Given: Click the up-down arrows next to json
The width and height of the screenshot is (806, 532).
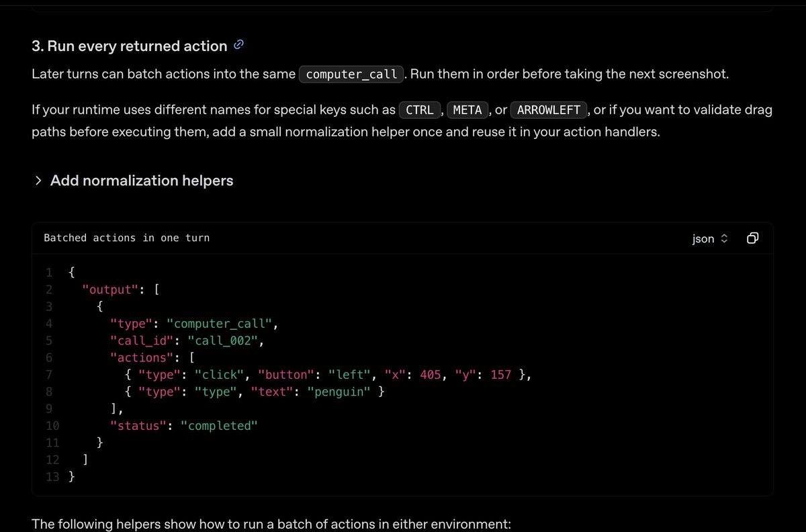Looking at the screenshot, I should tap(724, 238).
